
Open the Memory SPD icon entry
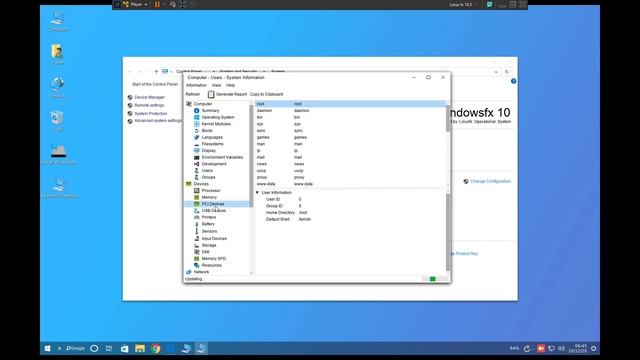196,258
